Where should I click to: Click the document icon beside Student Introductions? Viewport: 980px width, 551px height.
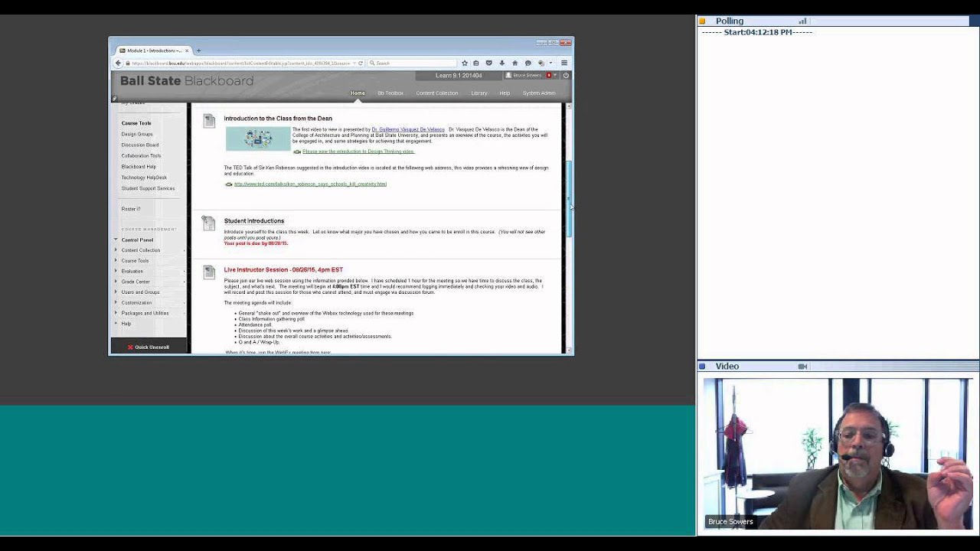coord(208,223)
